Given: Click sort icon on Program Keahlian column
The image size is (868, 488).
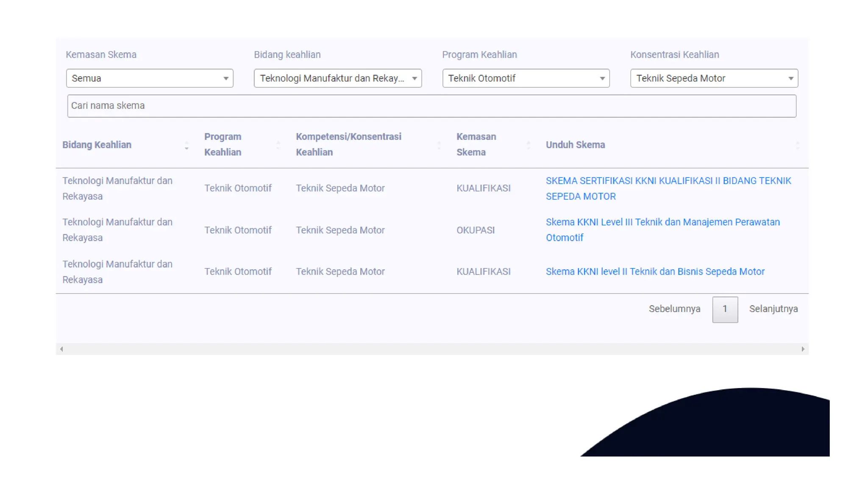Looking at the screenshot, I should tap(278, 145).
